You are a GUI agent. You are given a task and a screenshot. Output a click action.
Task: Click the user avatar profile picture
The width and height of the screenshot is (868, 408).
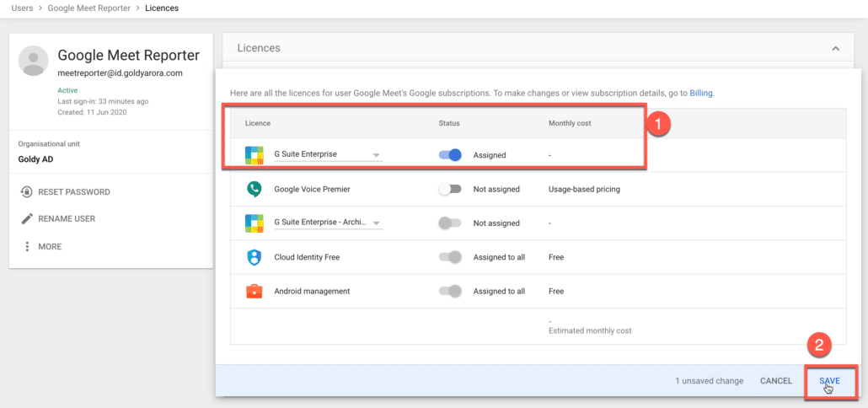[33, 61]
